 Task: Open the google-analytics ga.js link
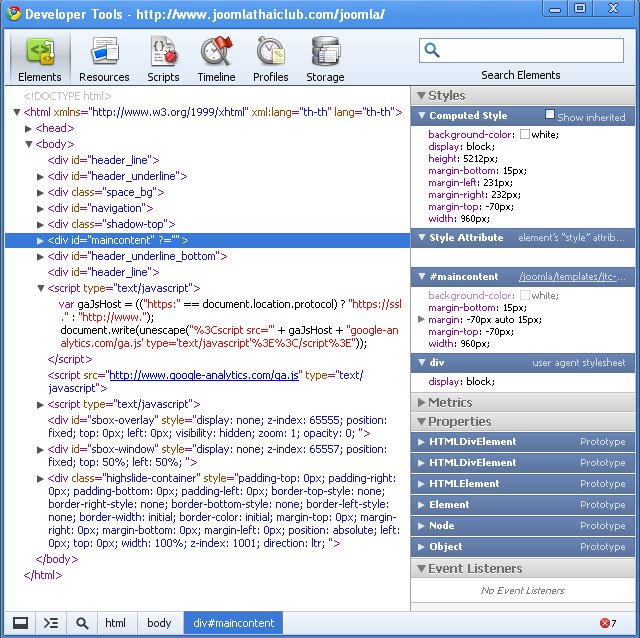point(204,375)
